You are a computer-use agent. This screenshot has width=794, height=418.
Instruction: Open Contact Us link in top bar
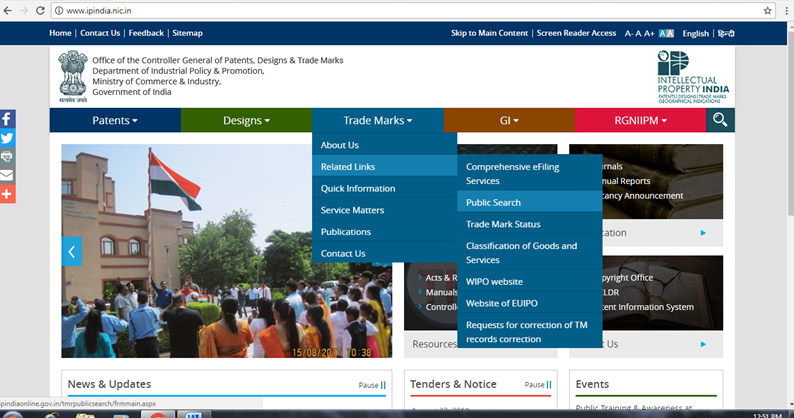pos(100,33)
